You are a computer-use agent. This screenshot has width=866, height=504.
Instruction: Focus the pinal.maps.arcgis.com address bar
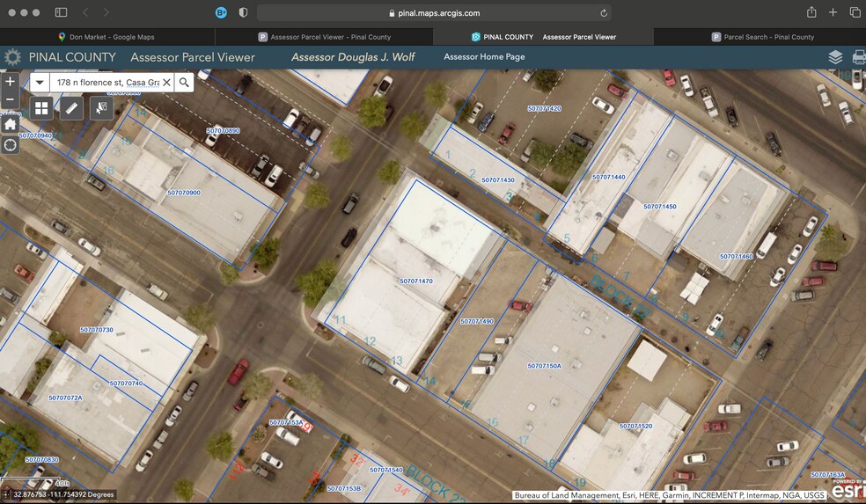coord(434,12)
